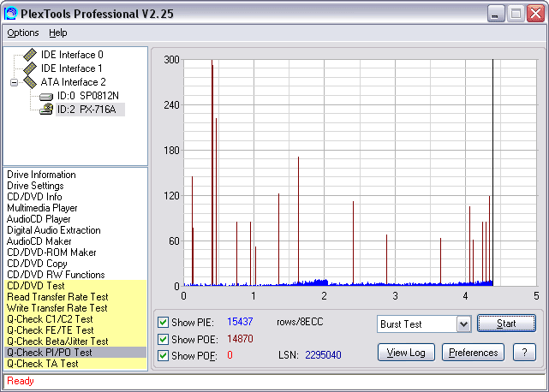Uncheck the Show POE checkbox
The image size is (549, 392).
[163, 339]
